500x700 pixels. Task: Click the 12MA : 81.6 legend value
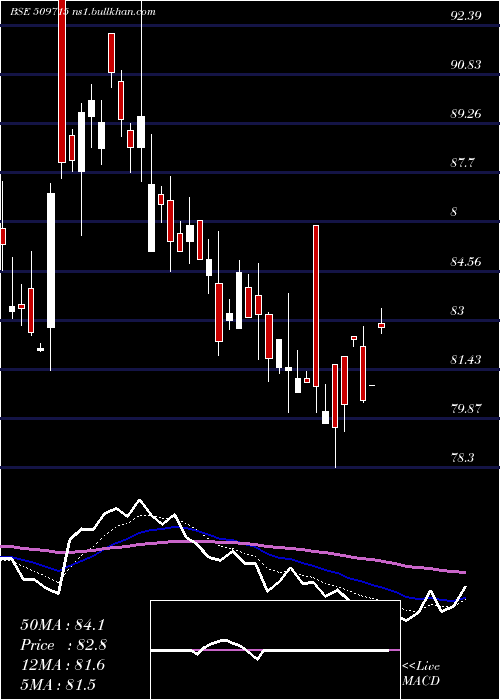(62, 665)
